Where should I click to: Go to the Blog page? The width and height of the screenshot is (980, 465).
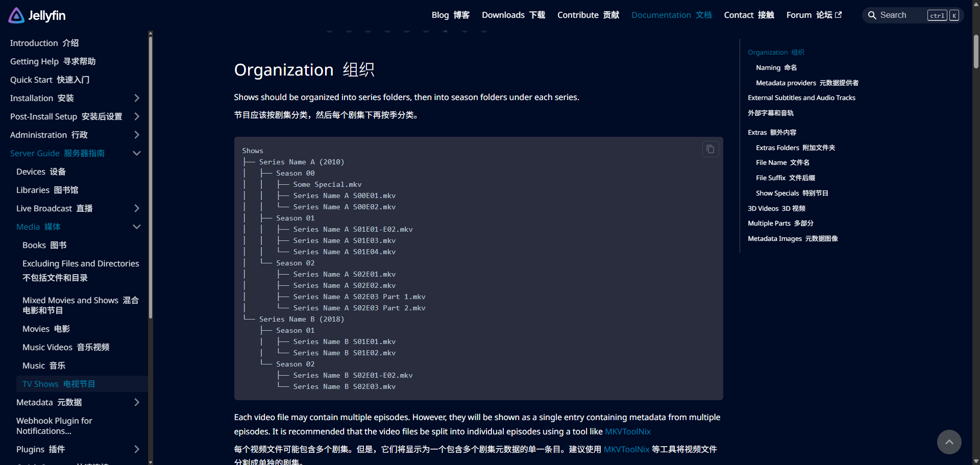pyautogui.click(x=450, y=15)
